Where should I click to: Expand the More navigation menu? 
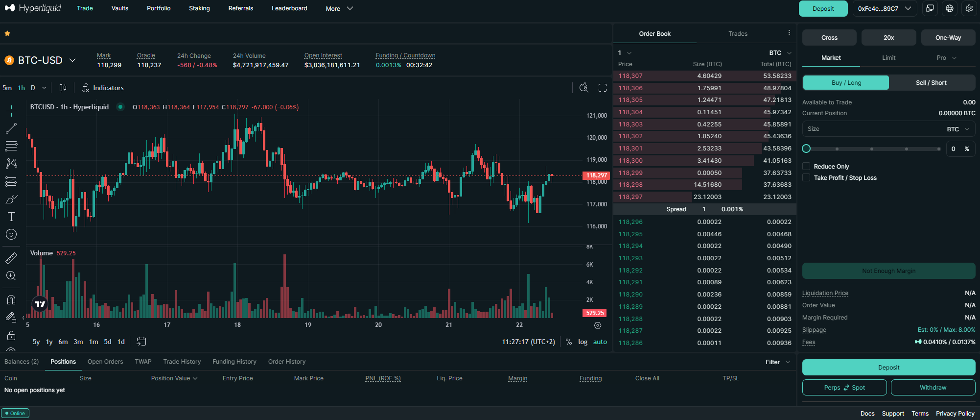pos(339,8)
